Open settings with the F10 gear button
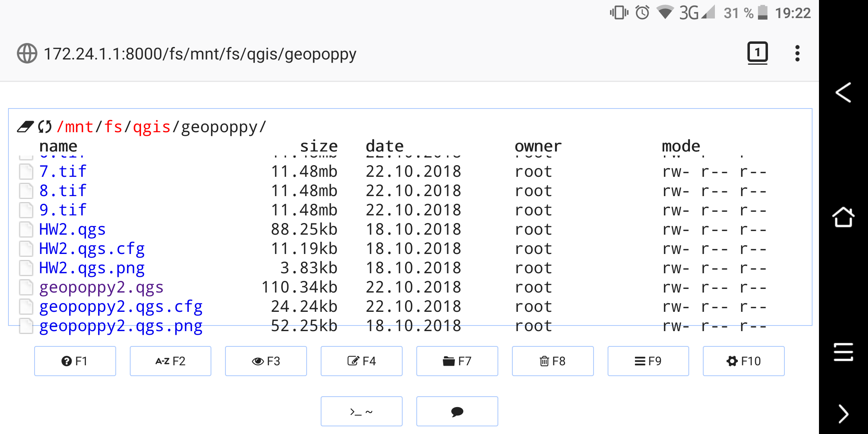This screenshot has width=868, height=434. pos(743,361)
